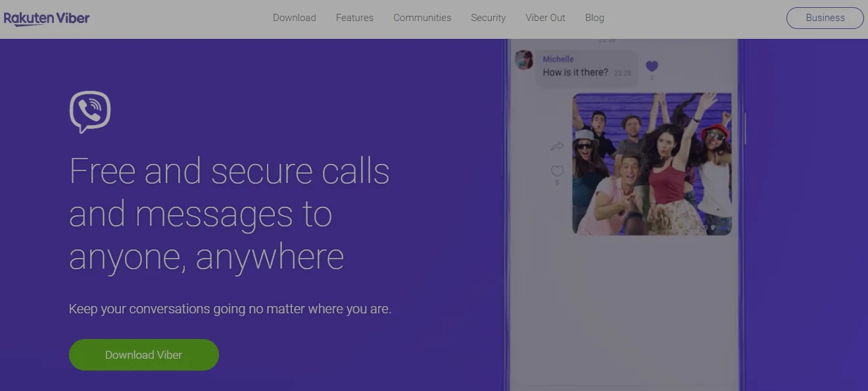Screen dimensions: 868x391
Task: Click the phone chat scrollbar
Action: 745,128
